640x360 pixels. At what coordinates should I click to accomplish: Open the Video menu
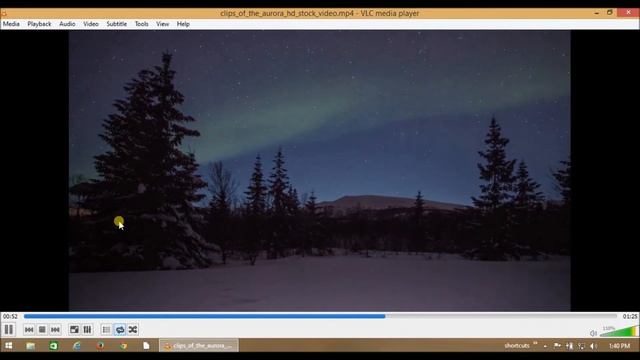point(91,24)
